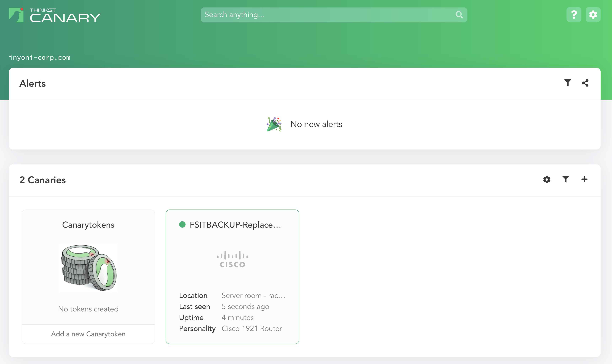Click the Thinkst Canary logo
612x364 pixels.
(55, 15)
